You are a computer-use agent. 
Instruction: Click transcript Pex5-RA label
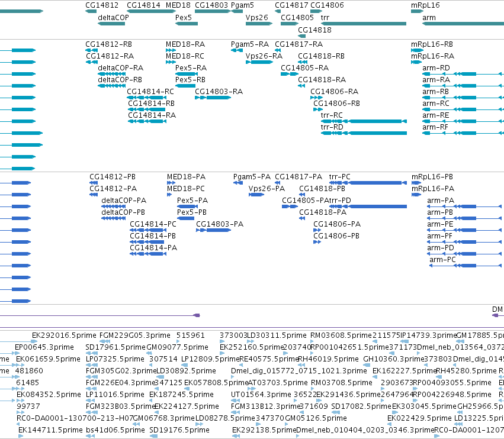191,68
